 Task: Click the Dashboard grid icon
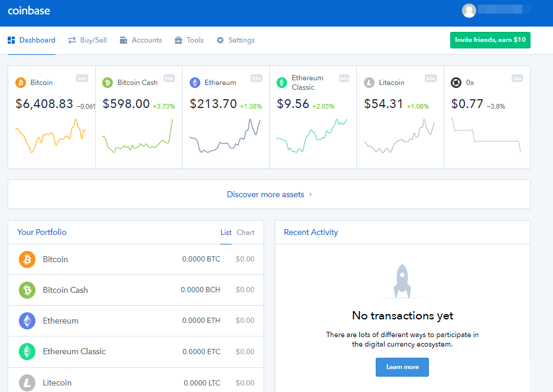click(11, 40)
